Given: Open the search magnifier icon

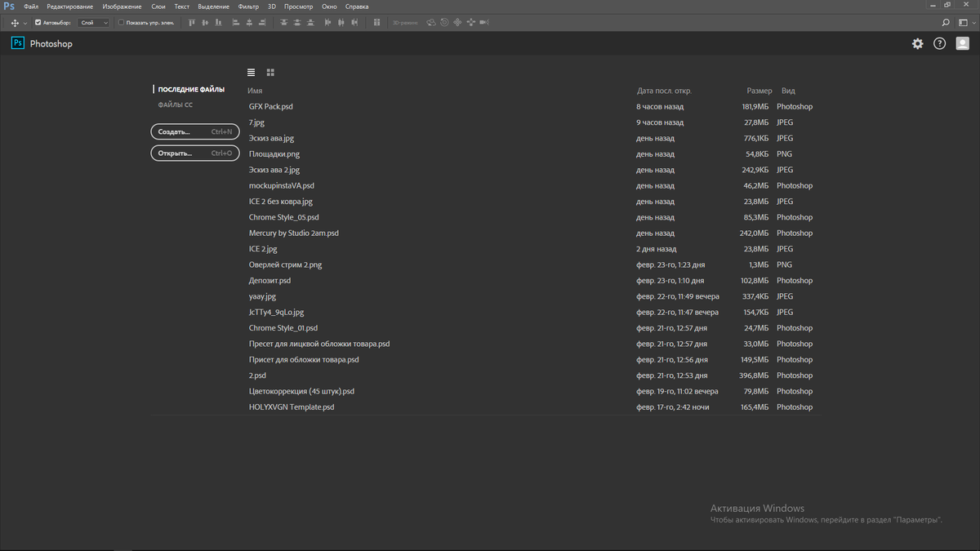Looking at the screenshot, I should click(x=947, y=23).
